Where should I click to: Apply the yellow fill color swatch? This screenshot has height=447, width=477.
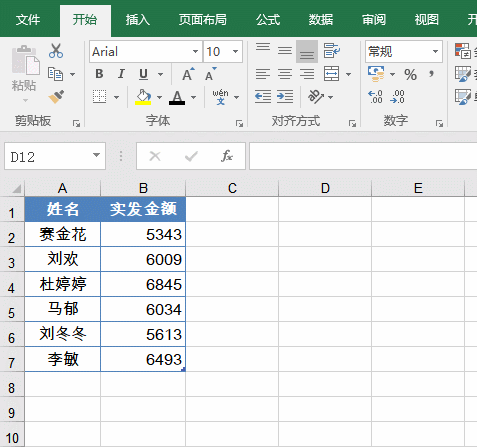click(143, 97)
